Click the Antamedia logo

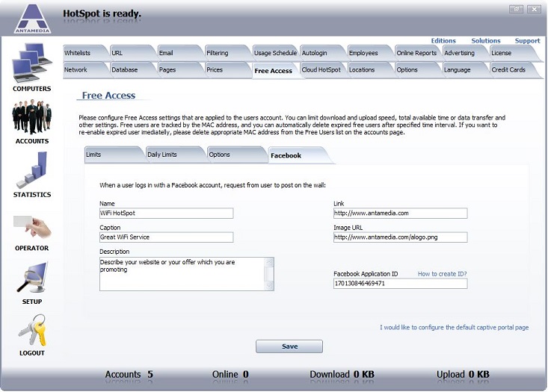click(32, 19)
